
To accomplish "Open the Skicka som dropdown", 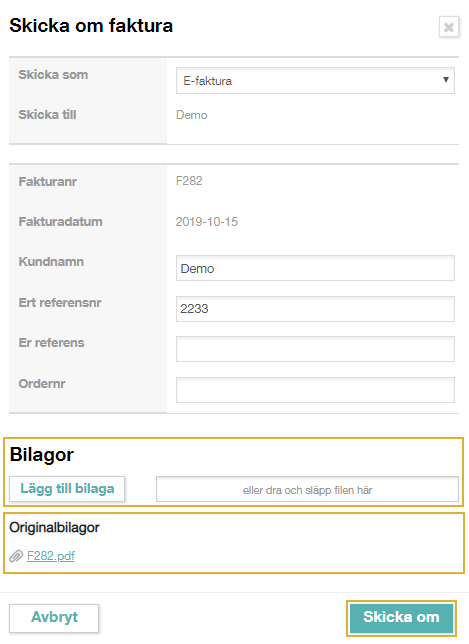I will [x=315, y=80].
